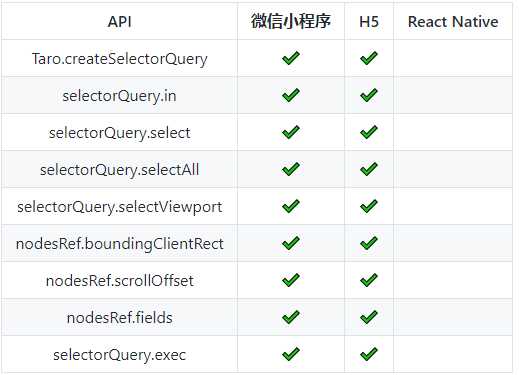
Task: Select the nodesRef.scrollOffset cell
Action: [x=119, y=281]
